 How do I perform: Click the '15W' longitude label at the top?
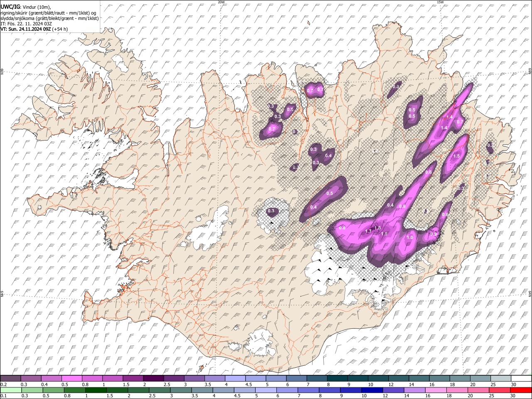(440, 2)
